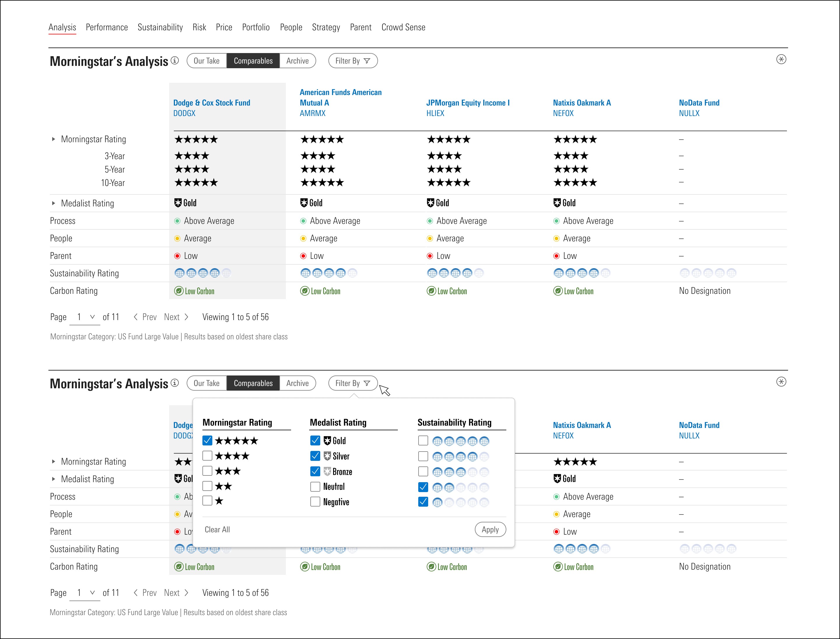
Task: Check the one-star Morningstar Rating checkbox
Action: pos(207,501)
